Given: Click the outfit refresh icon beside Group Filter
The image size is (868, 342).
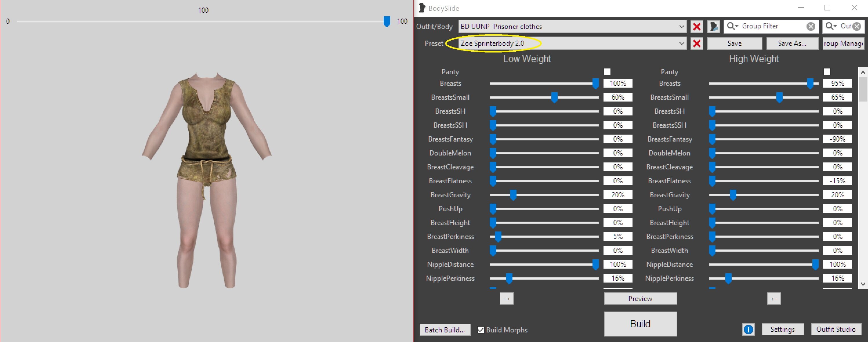Looking at the screenshot, I should click(x=714, y=26).
